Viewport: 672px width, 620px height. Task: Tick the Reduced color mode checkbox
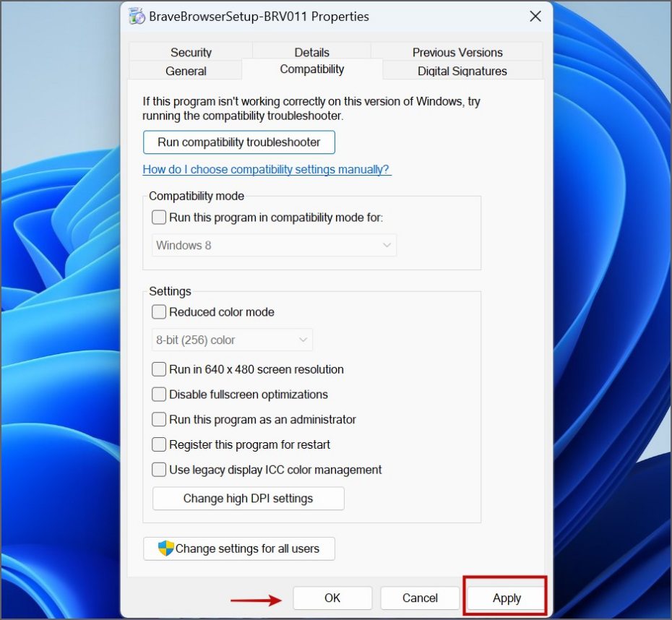tap(159, 312)
